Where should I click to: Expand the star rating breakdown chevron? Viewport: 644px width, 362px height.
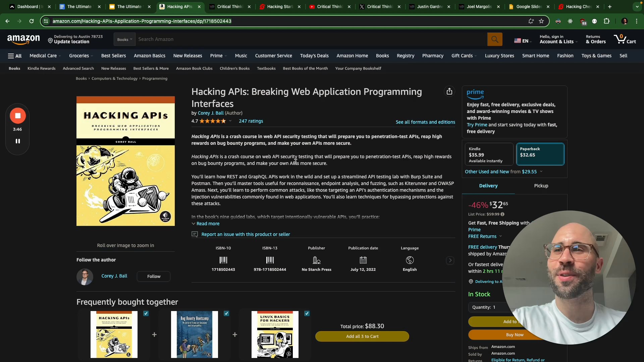(x=230, y=121)
